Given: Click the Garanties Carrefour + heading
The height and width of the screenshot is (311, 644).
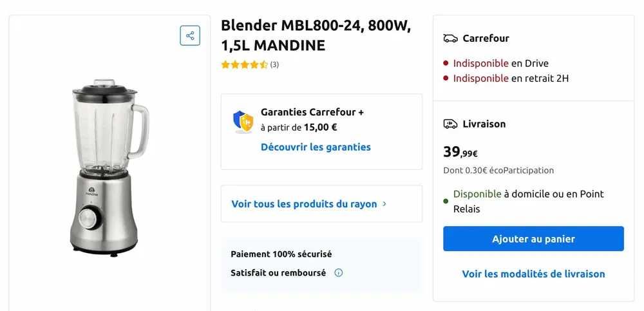Looking at the screenshot, I should coord(312,112).
